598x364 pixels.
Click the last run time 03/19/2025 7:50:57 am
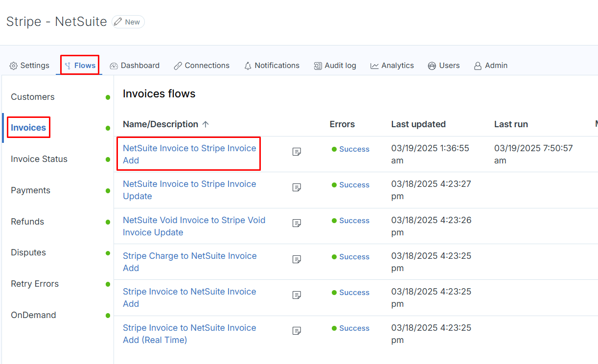point(533,154)
